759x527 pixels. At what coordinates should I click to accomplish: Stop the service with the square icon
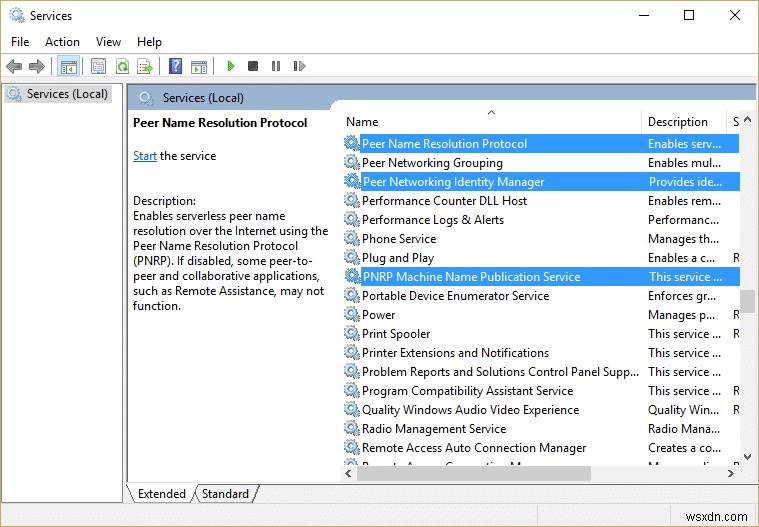click(x=253, y=66)
